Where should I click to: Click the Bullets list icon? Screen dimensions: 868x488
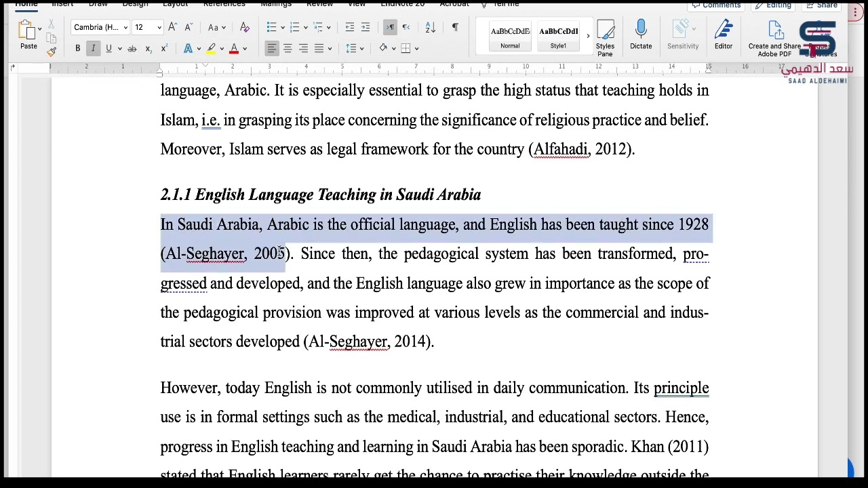click(271, 27)
